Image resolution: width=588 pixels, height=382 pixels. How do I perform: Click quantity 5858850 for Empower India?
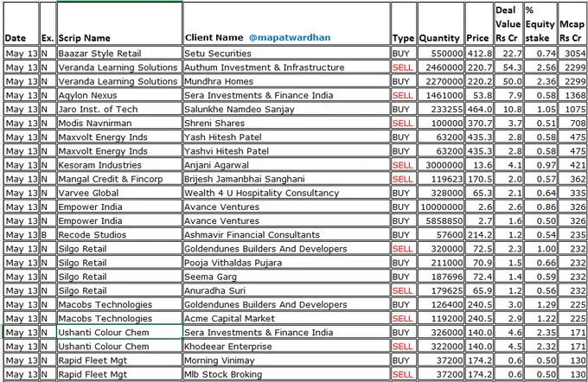441,220
